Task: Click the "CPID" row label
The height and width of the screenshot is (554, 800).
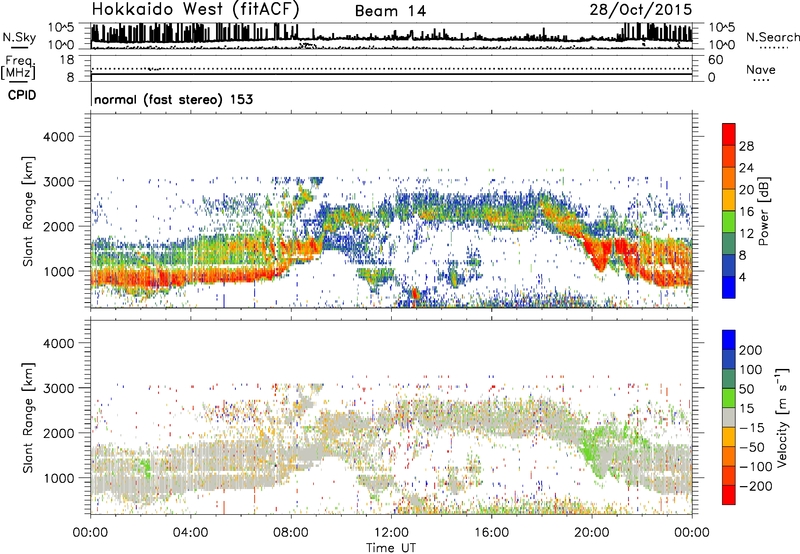Action: [22, 95]
